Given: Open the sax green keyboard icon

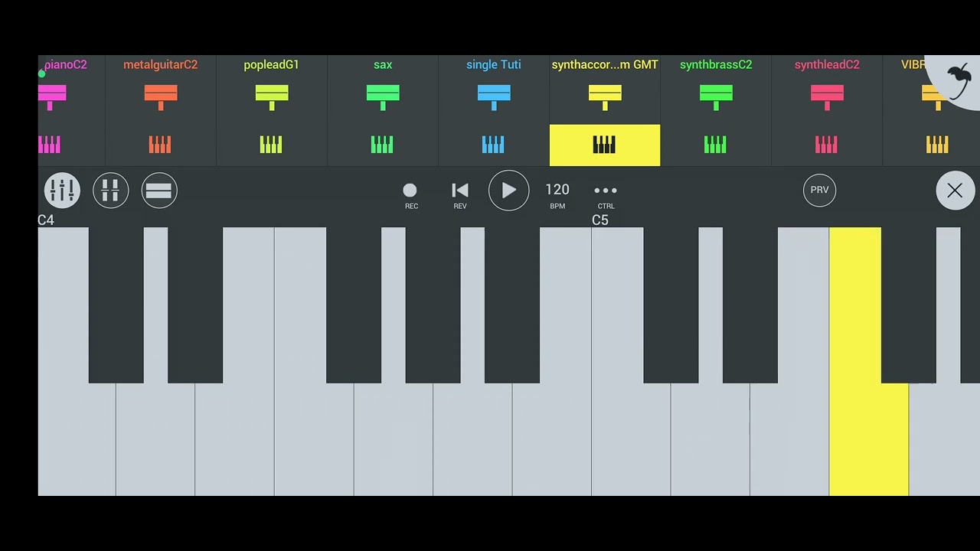Looking at the screenshot, I should pos(382,145).
